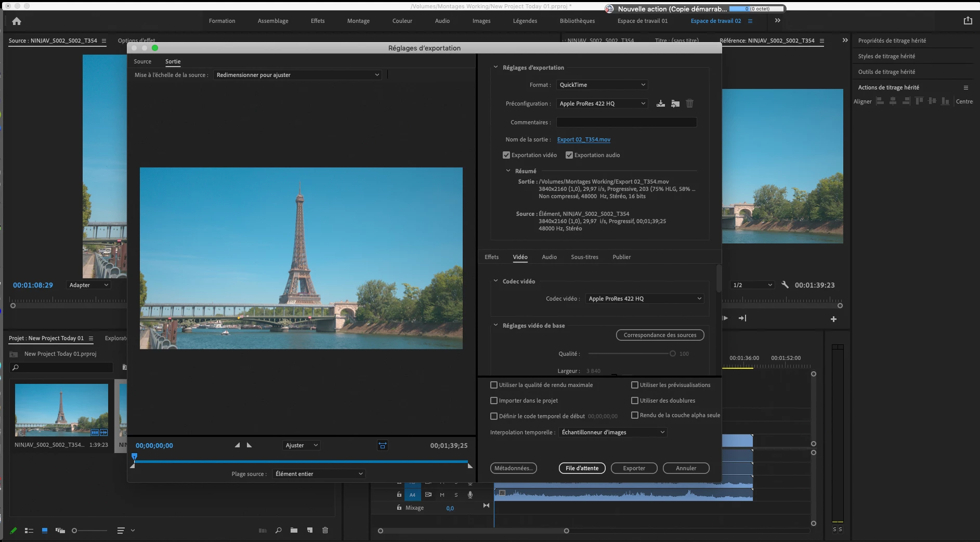Uncheck Exportation vidéo checkbox
This screenshot has width=980, height=542.
506,155
